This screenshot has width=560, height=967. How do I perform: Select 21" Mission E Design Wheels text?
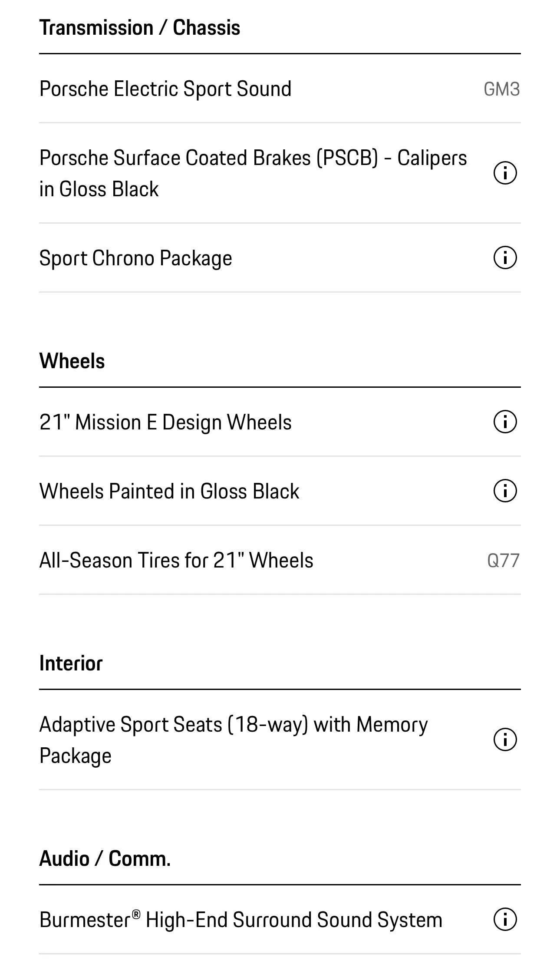(x=165, y=422)
